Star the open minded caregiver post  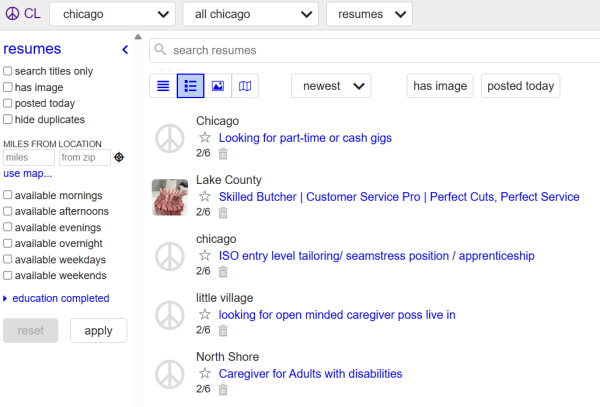click(205, 314)
